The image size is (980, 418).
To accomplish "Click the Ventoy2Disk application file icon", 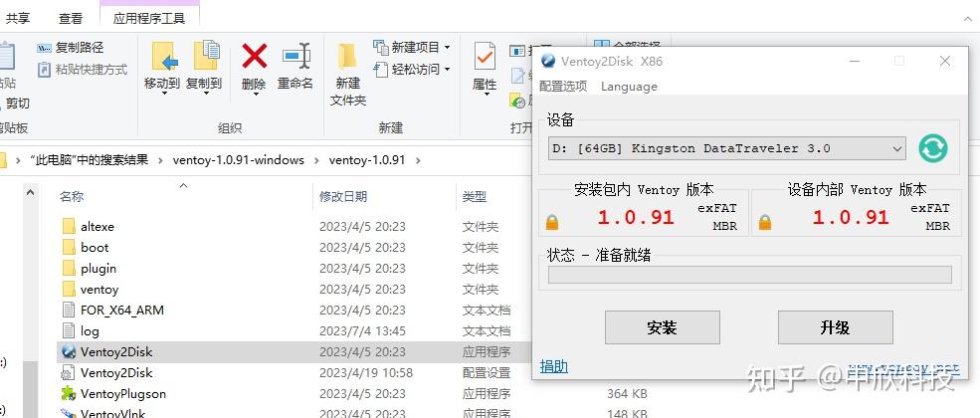I will tap(69, 351).
